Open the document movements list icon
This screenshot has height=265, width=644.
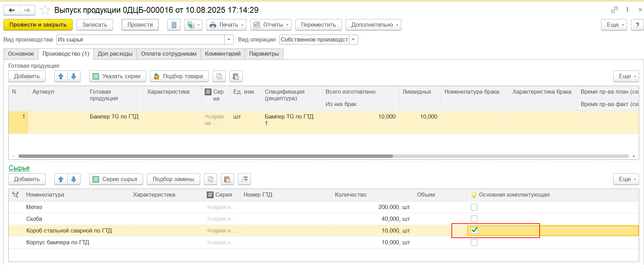(x=174, y=25)
